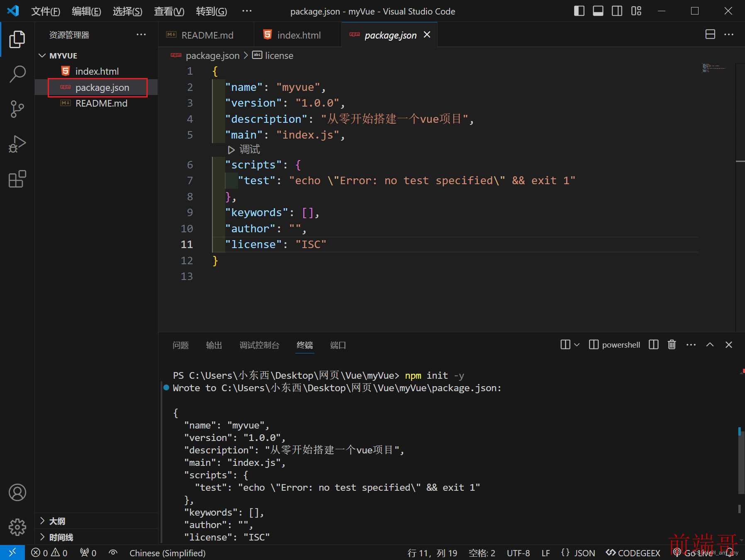Open the 文件(F) menu
The image size is (745, 560).
coord(46,11)
